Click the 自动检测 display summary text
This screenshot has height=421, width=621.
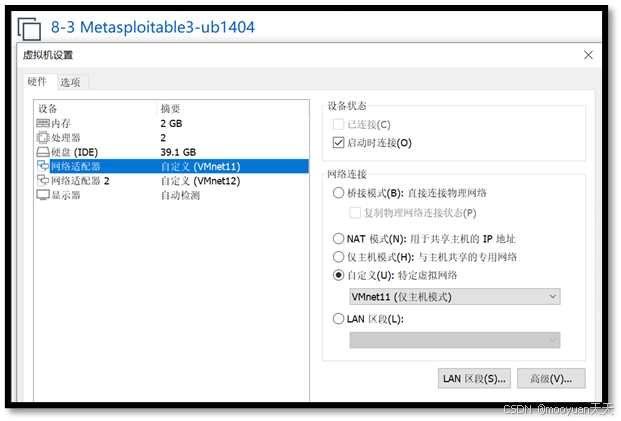pyautogui.click(x=180, y=195)
